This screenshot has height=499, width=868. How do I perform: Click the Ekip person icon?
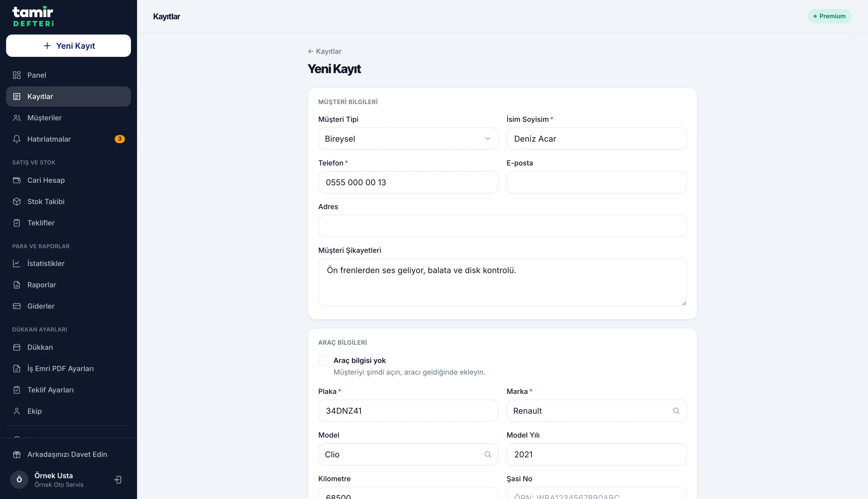coord(16,411)
